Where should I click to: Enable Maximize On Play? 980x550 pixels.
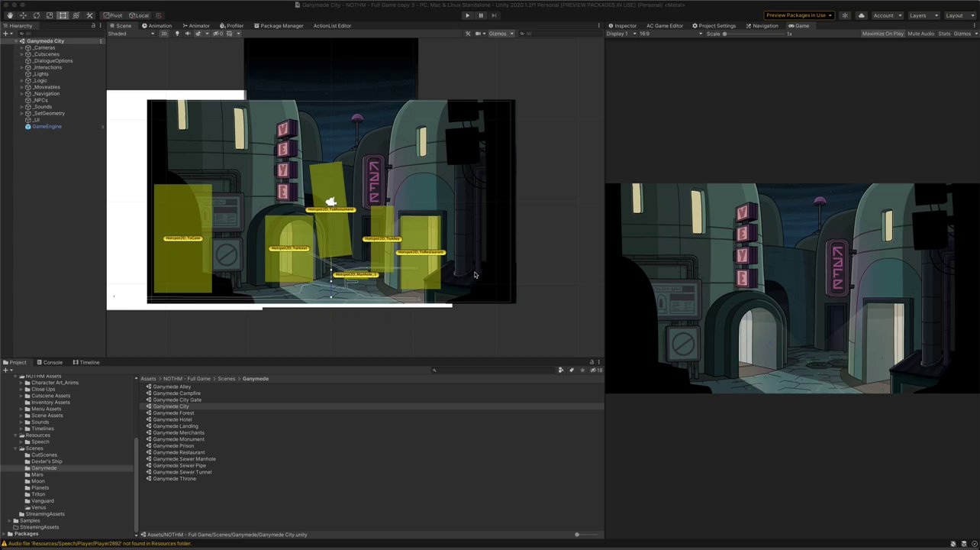[x=882, y=34]
